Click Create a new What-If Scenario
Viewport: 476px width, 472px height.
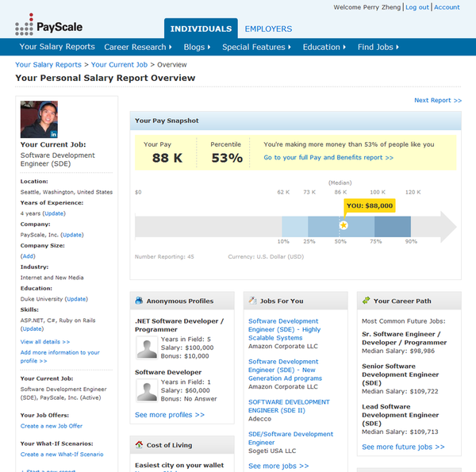(x=62, y=454)
